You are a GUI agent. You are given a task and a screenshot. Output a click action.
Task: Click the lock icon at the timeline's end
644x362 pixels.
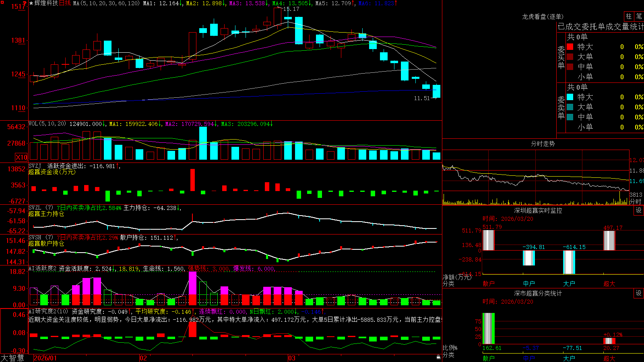coord(438,357)
